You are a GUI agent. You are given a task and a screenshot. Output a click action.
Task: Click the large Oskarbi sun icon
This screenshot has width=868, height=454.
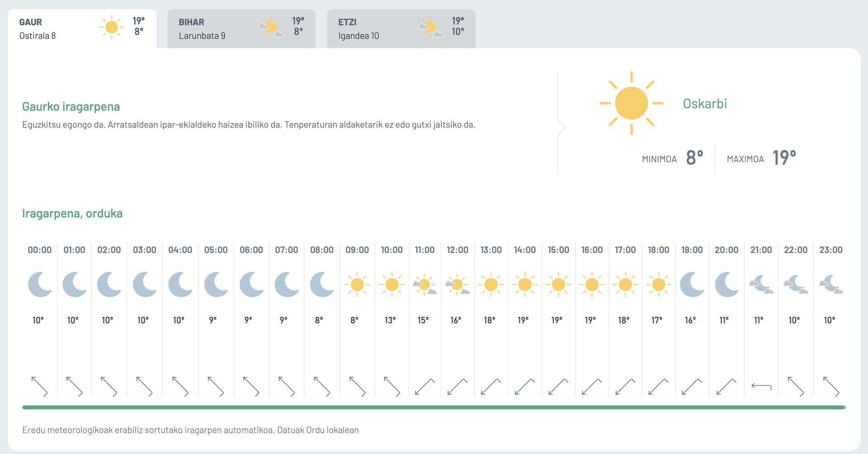(x=631, y=103)
